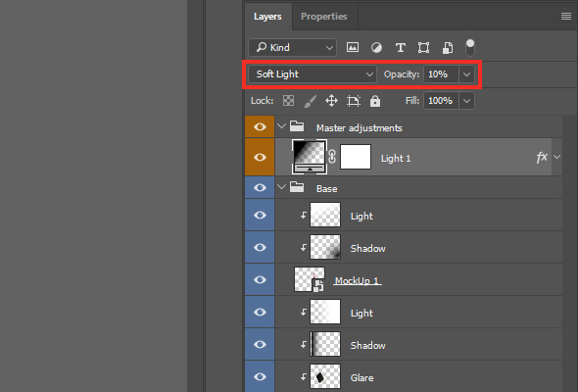Filter for type layers icon

[401, 48]
